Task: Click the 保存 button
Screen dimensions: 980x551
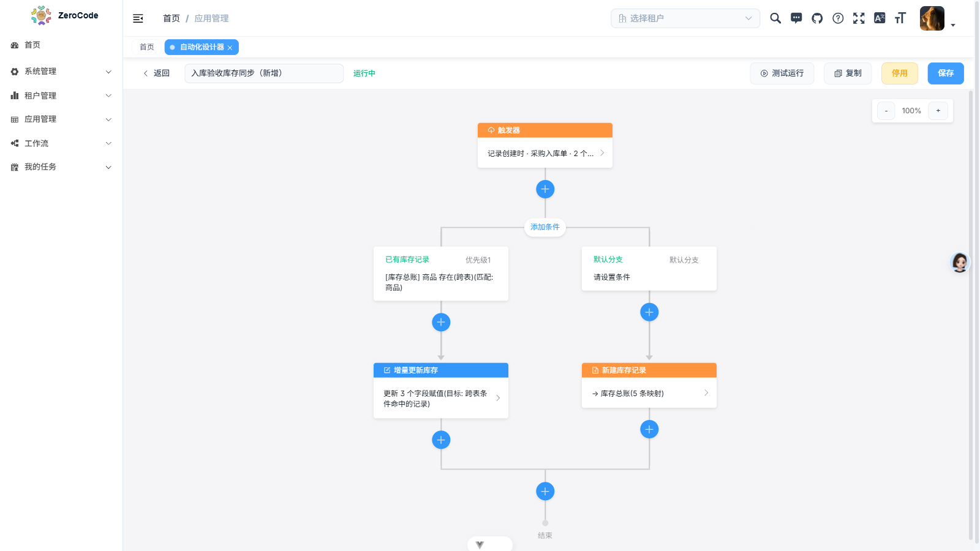Action: 946,73
